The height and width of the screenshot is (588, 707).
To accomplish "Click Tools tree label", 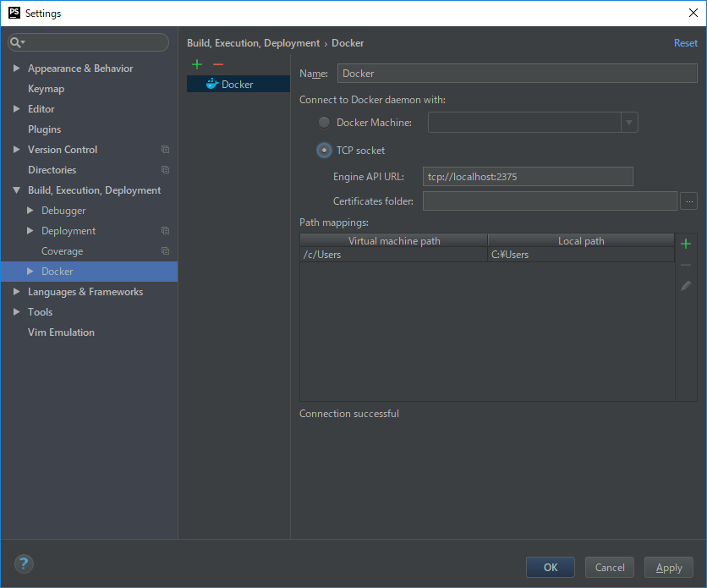I will pyautogui.click(x=40, y=312).
